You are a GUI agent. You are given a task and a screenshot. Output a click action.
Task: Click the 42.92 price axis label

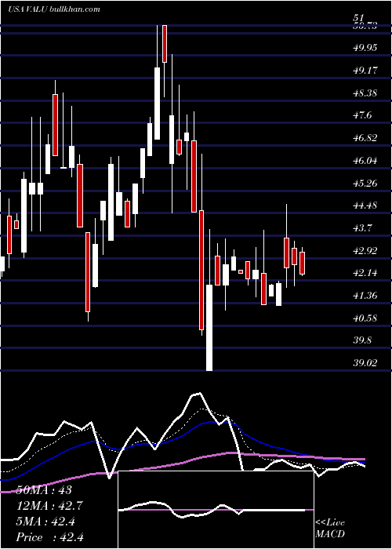pos(365,251)
